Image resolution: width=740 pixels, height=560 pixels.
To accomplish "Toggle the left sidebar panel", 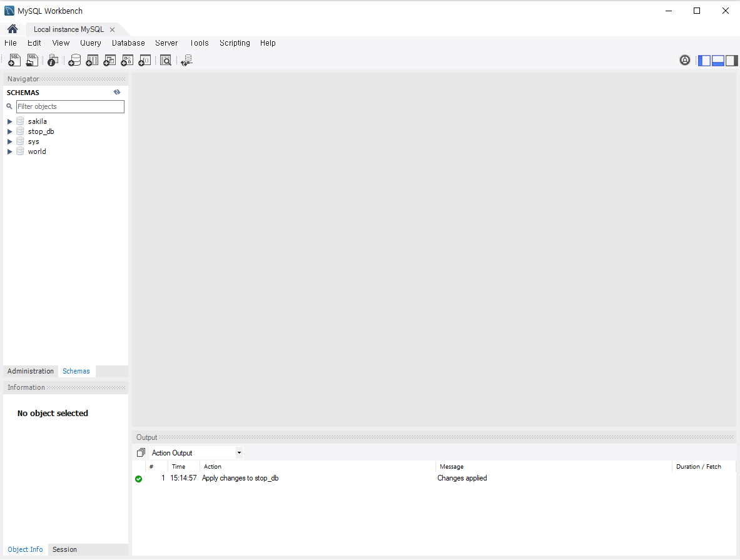I will pos(704,61).
